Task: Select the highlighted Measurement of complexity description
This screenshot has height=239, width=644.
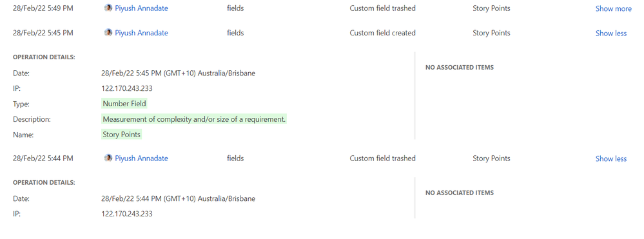Action: click(194, 119)
